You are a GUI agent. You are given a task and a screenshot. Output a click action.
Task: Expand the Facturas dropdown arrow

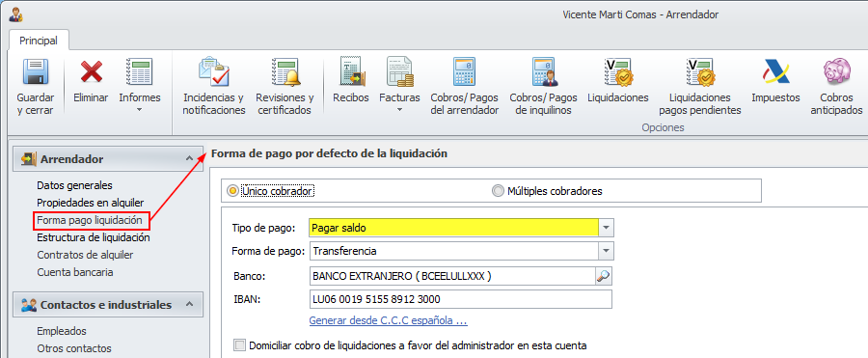tap(399, 109)
